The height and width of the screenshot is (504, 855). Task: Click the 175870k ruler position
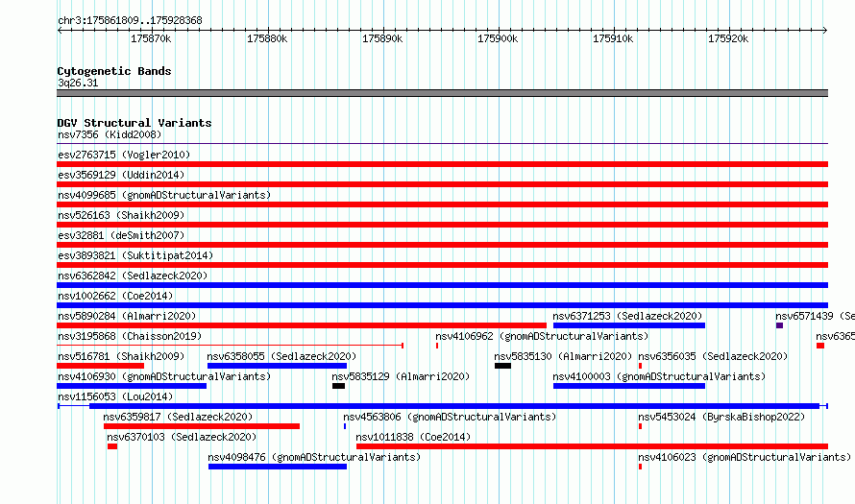tap(151, 38)
